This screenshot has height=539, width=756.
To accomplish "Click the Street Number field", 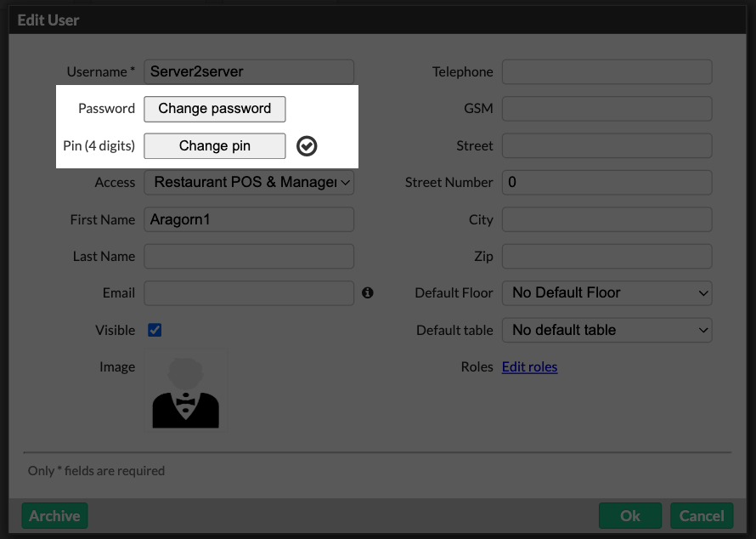I will (606, 182).
